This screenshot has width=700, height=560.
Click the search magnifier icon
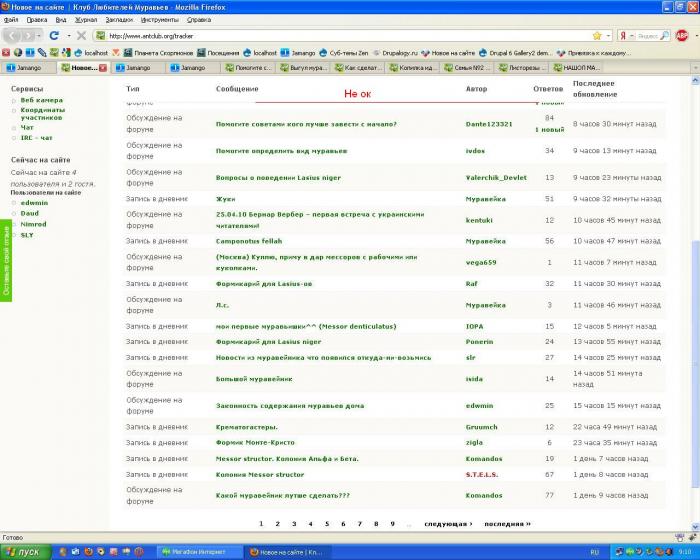tap(665, 36)
